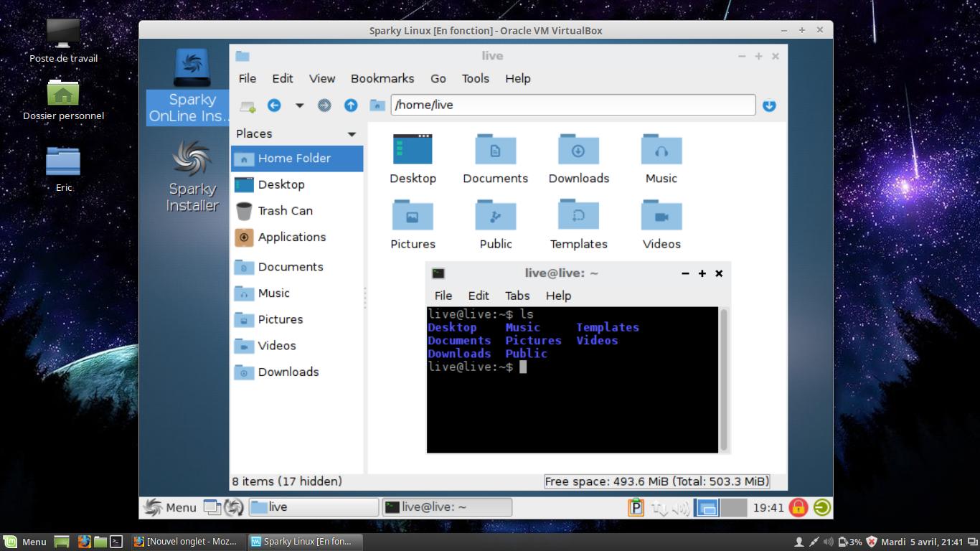
Task: Open the Go menu
Action: [x=438, y=78]
